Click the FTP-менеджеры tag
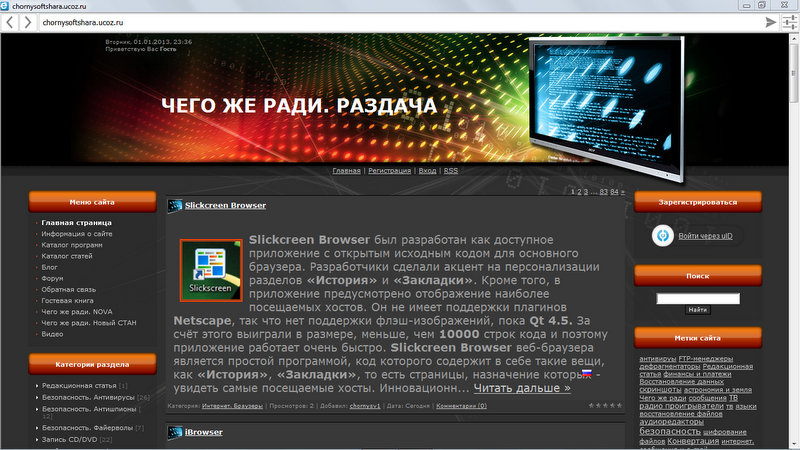The image size is (800, 450). click(706, 359)
